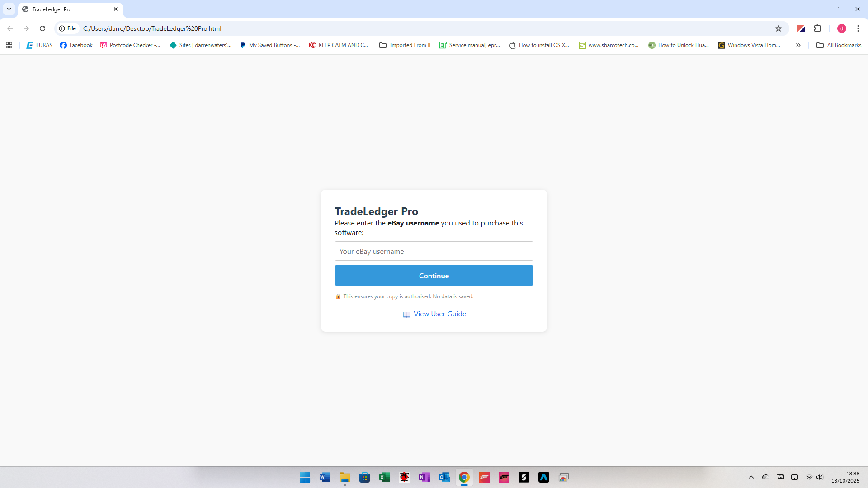
Task: Show hidden system tray icons
Action: click(751, 477)
